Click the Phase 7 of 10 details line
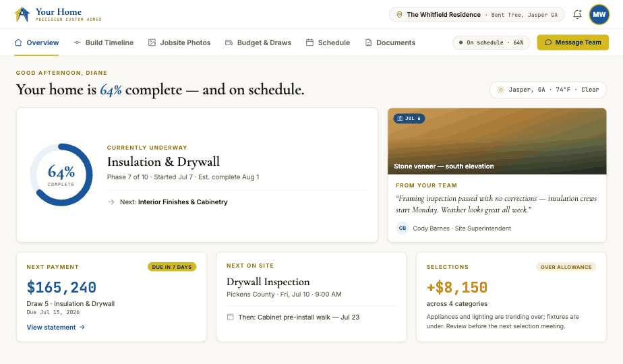Image resolution: width=623 pixels, height=364 pixels. [x=183, y=177]
